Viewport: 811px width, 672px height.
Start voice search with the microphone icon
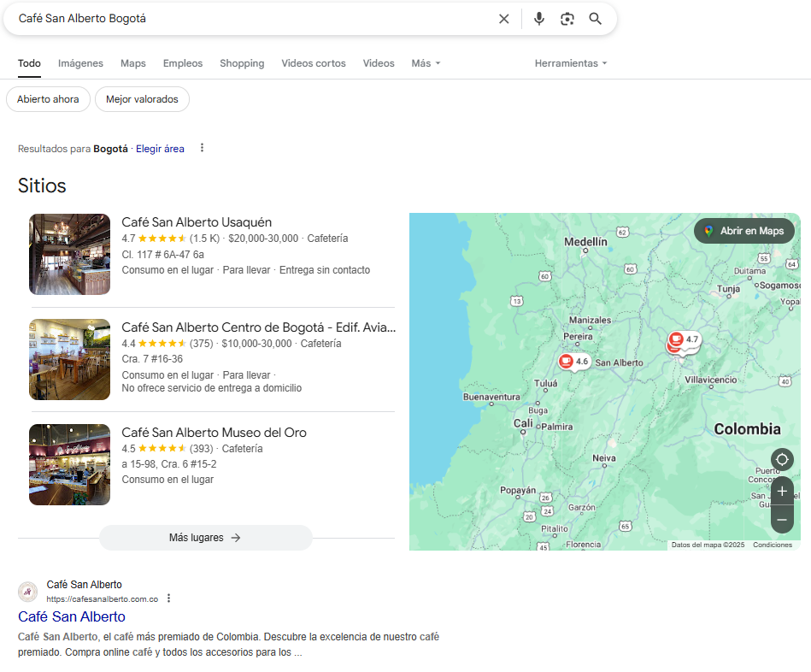click(x=538, y=19)
